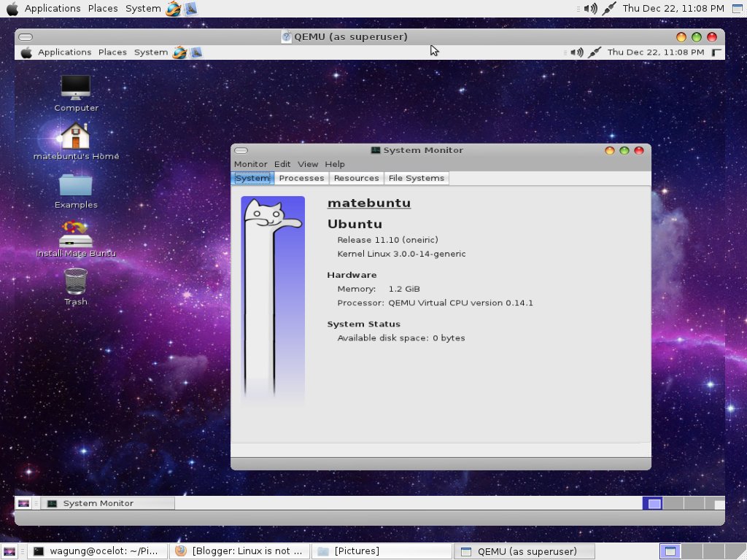Minimize the System Monitor window with orange button
This screenshot has height=560, width=747.
(609, 150)
